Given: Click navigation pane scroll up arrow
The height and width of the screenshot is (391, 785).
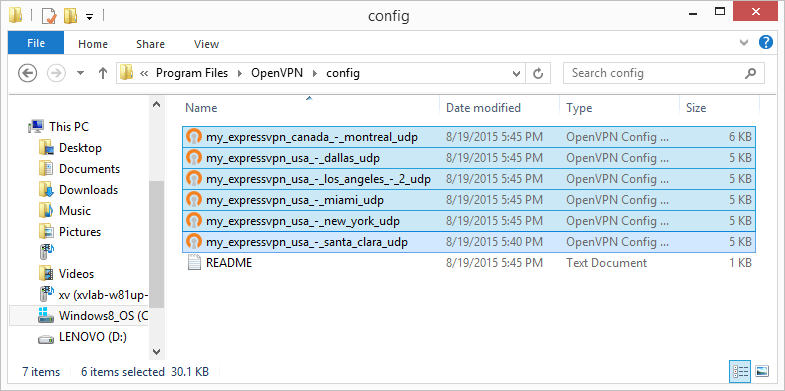Looking at the screenshot, I should tap(157, 104).
